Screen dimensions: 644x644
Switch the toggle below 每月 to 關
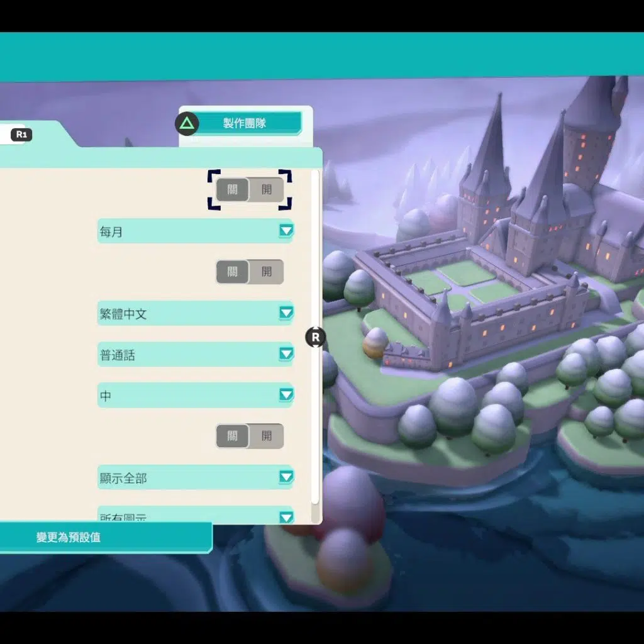point(233,272)
